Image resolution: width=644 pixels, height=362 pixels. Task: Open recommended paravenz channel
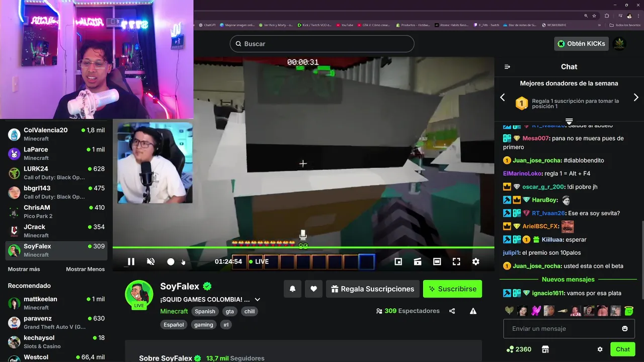56,322
